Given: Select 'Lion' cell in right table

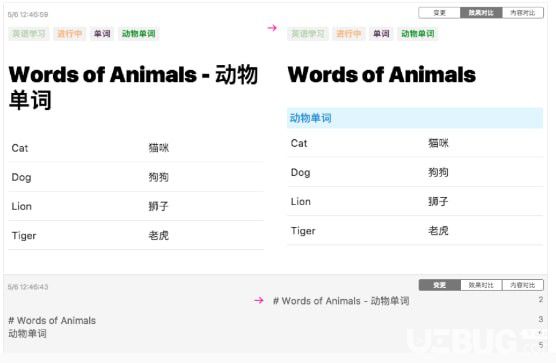Looking at the screenshot, I should click(x=301, y=202).
